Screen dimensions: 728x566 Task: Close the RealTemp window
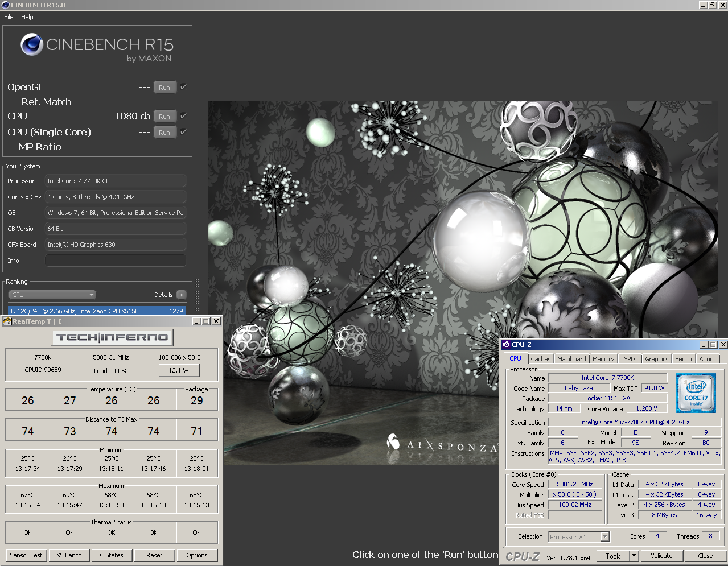click(x=216, y=321)
